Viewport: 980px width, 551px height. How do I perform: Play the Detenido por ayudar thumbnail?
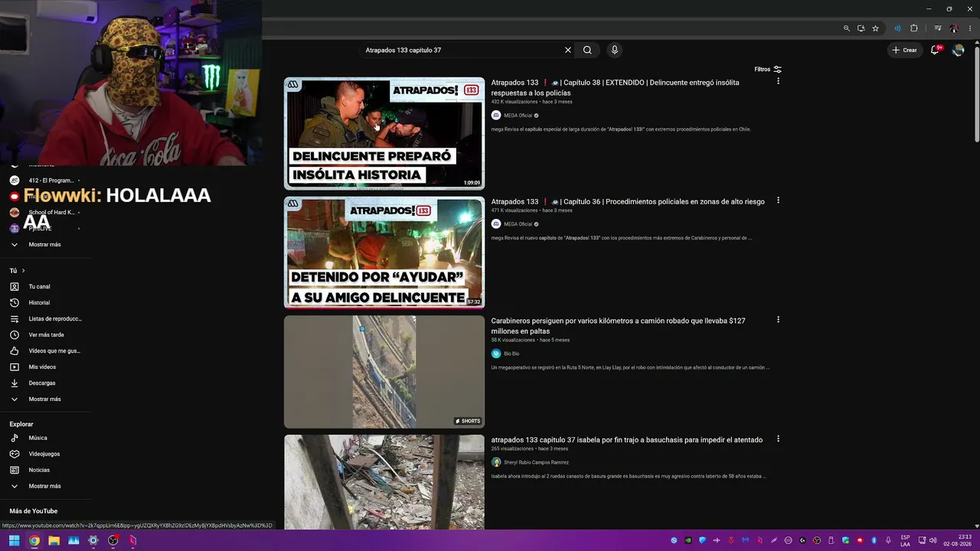(384, 253)
